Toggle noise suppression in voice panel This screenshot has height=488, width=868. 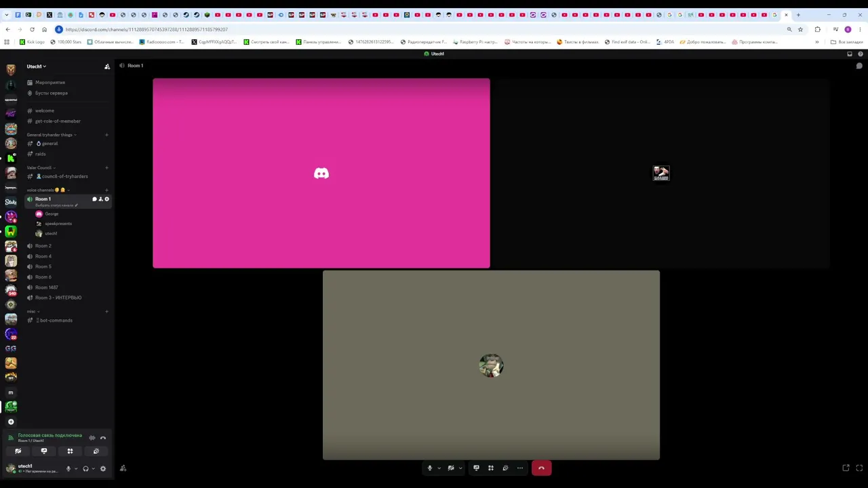92,438
